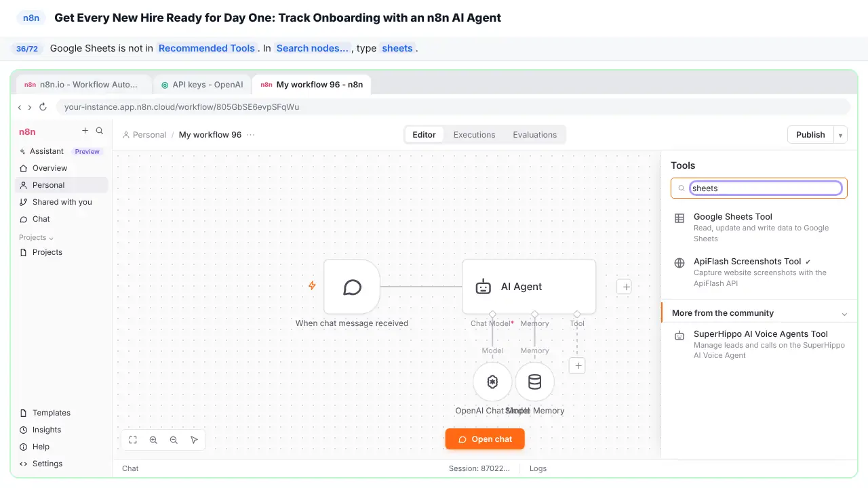Select the chat trigger node icon
The height and width of the screenshot is (488, 868).
[352, 287]
